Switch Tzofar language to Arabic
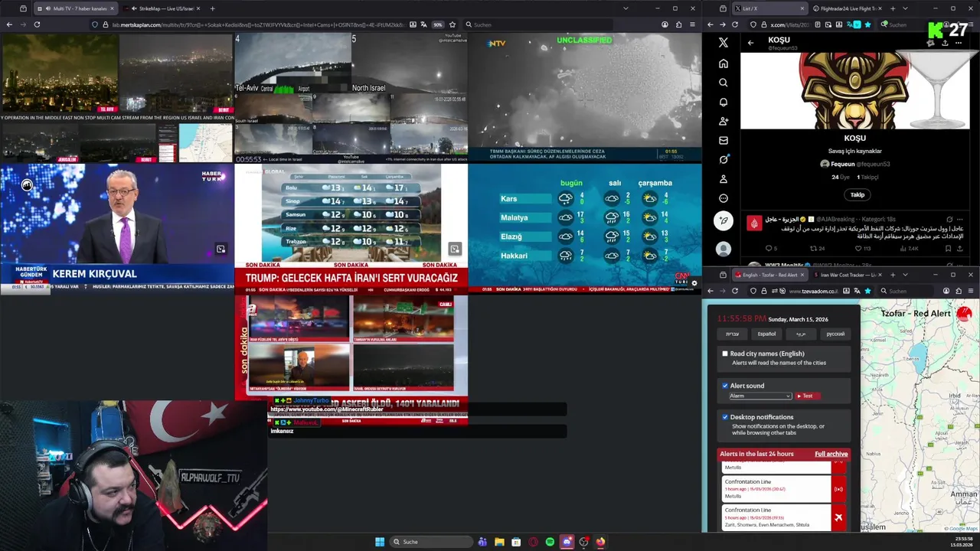 click(801, 334)
